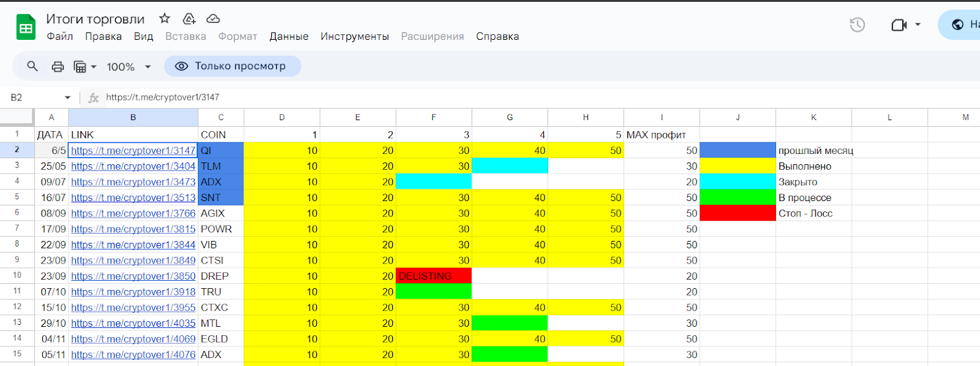
Task: Expand the 100% zoom dropdown
Action: [x=148, y=66]
